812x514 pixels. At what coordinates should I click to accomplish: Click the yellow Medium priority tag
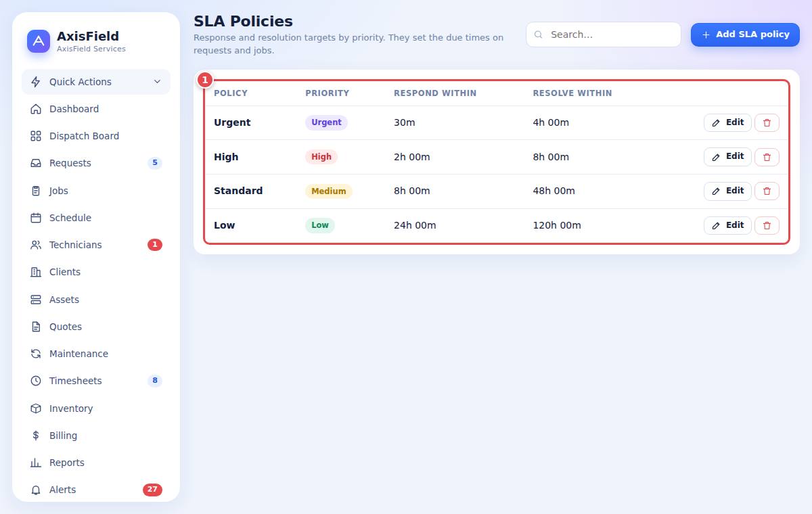coord(329,191)
